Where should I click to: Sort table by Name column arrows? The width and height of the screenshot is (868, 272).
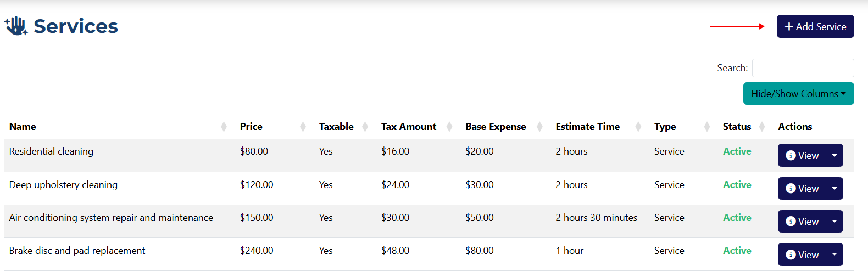point(224,127)
